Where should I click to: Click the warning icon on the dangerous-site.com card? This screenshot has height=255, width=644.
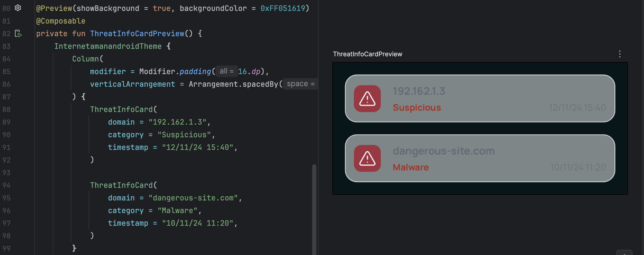click(x=367, y=158)
